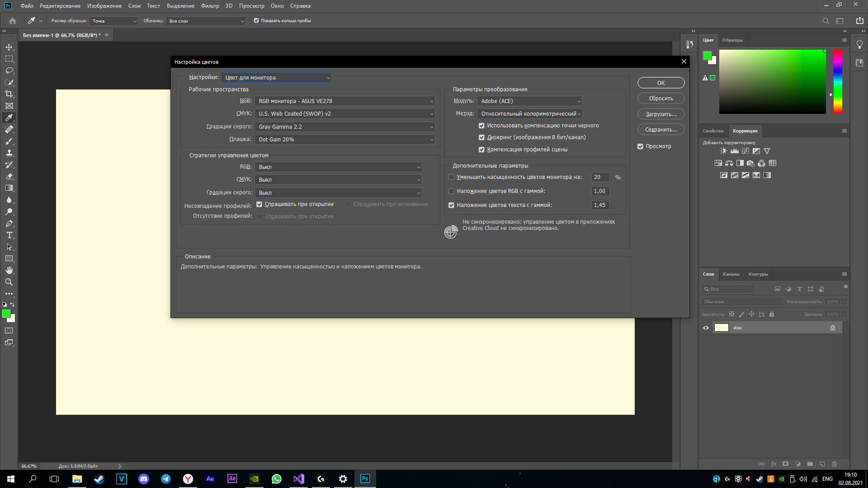Switch to the 'Каналы' tab

731,274
